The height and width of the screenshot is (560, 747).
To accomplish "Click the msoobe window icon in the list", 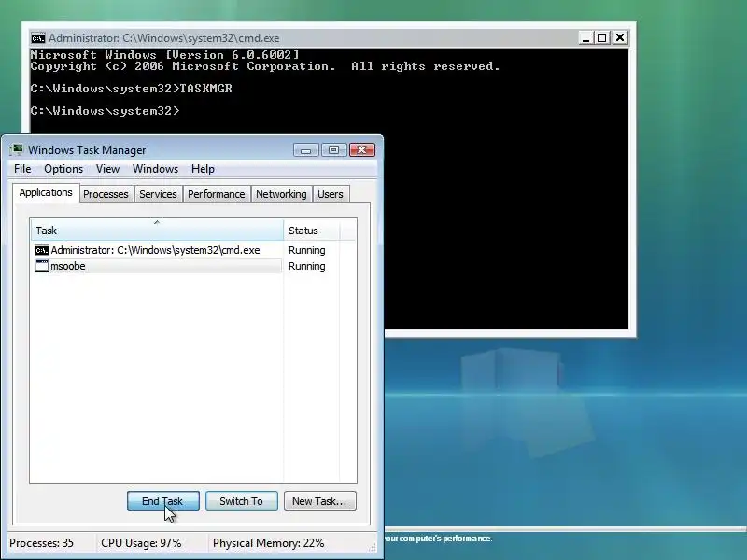I will [42, 266].
